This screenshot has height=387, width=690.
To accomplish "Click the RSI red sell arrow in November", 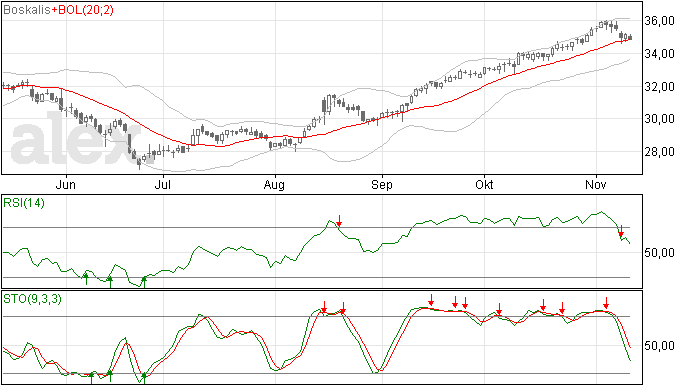I will pos(621,231).
